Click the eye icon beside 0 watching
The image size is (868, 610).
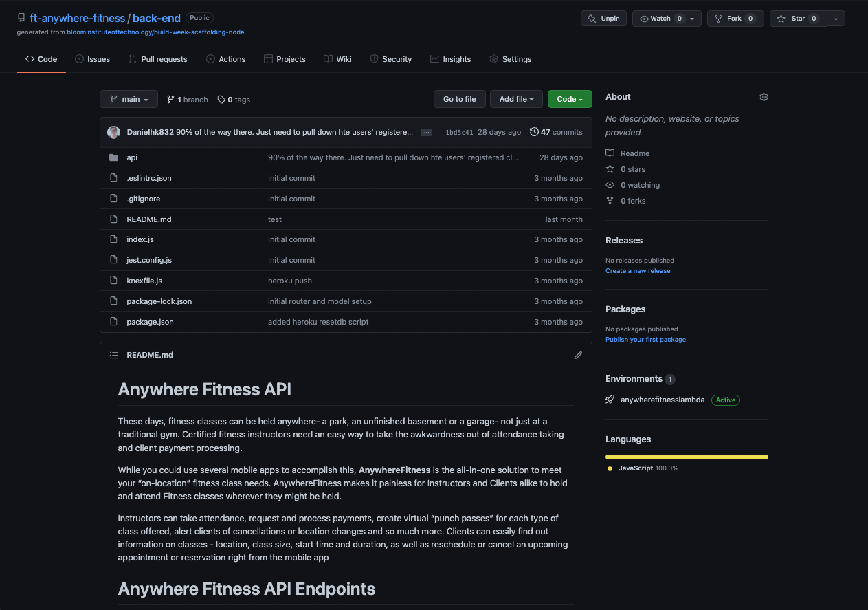pos(610,185)
